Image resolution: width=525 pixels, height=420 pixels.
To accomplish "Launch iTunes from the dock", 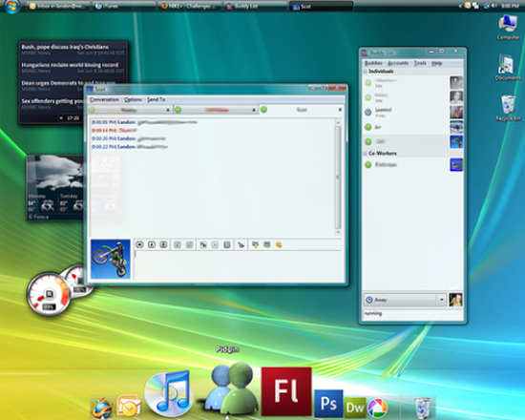I will (168, 393).
